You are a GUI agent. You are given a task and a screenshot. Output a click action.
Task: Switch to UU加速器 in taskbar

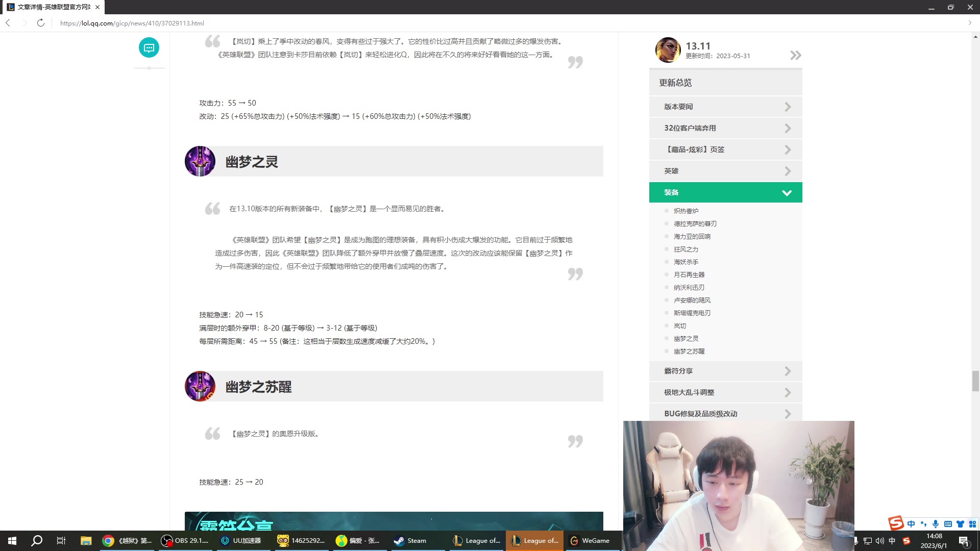coord(243,541)
